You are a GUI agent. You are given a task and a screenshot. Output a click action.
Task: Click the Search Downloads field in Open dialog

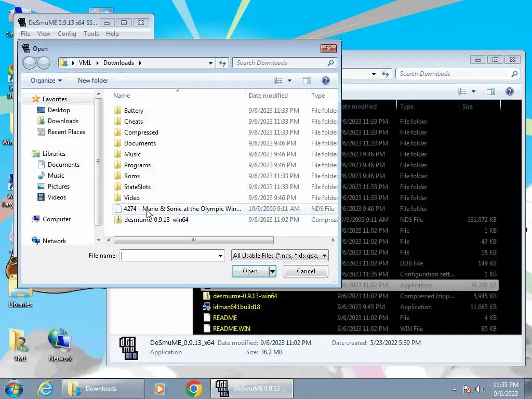pyautogui.click(x=280, y=63)
